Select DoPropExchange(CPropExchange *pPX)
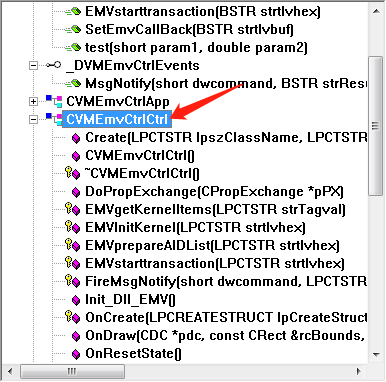 [x=214, y=192]
